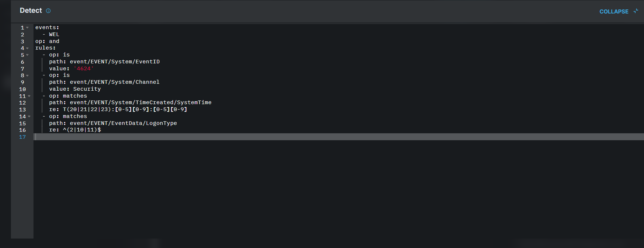Click the LogonType regex on line 16
The image size is (644, 248).
click(82, 130)
